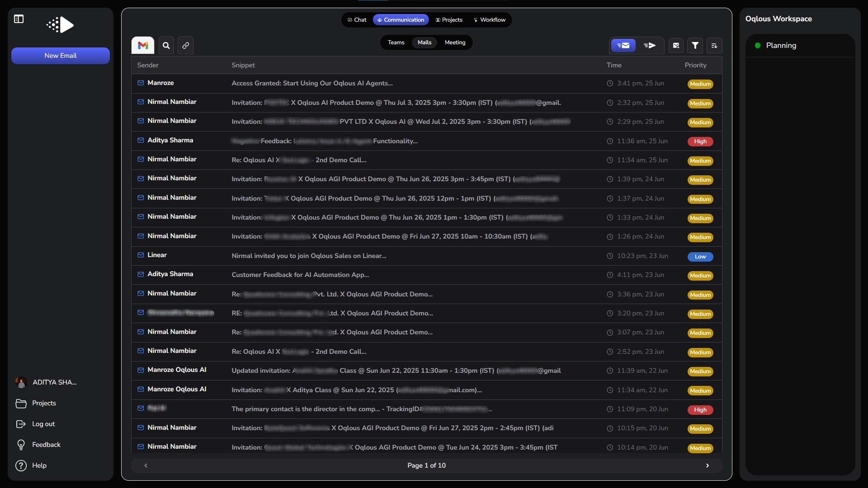Viewport: 868px width, 488px height.
Task: Go to the previous page arrow
Action: pyautogui.click(x=146, y=465)
